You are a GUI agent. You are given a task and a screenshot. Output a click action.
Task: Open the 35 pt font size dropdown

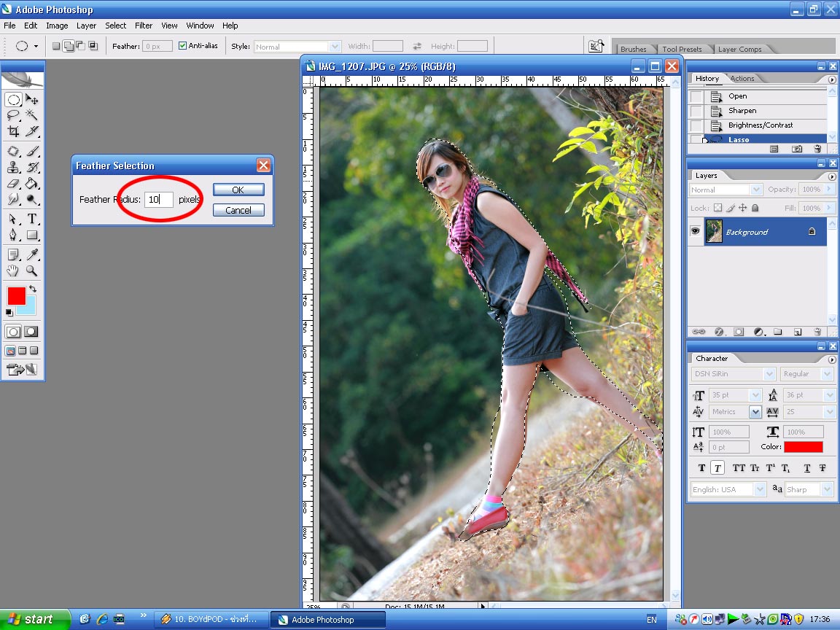tap(756, 395)
